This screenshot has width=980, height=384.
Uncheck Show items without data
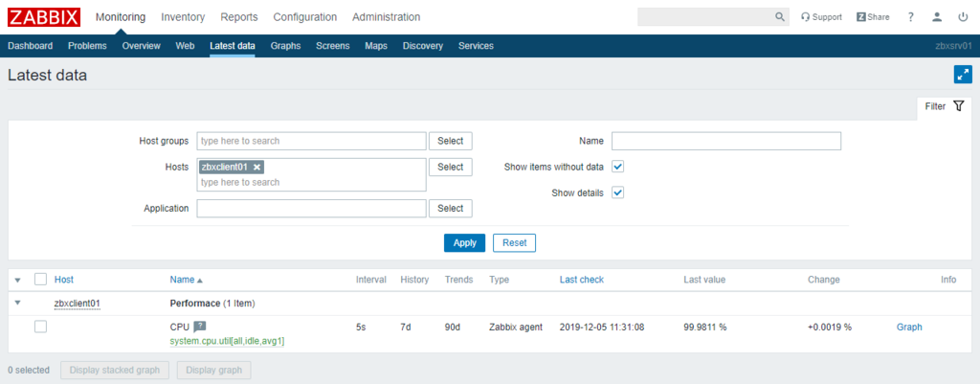[x=618, y=167]
